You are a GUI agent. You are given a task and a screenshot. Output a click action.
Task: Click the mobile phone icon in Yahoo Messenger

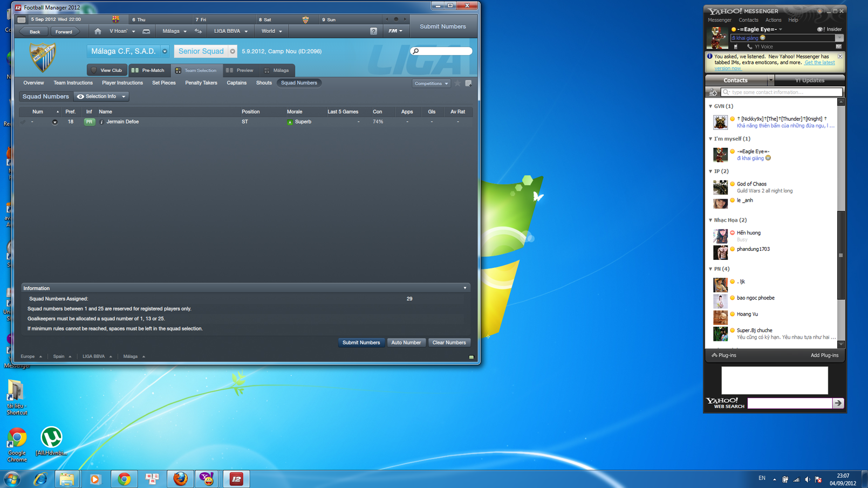click(x=736, y=47)
